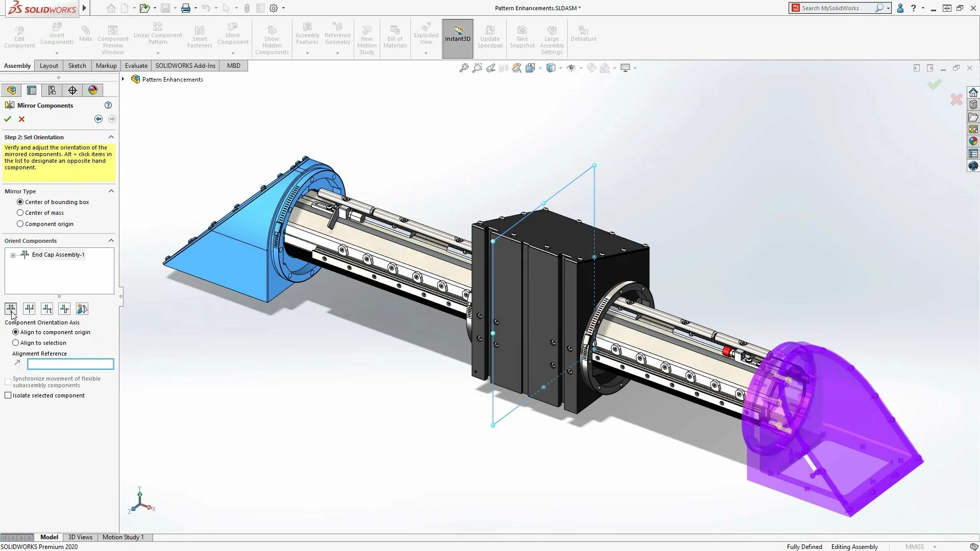
Task: Open the ConfigurationManager tab icon
Action: point(52,90)
